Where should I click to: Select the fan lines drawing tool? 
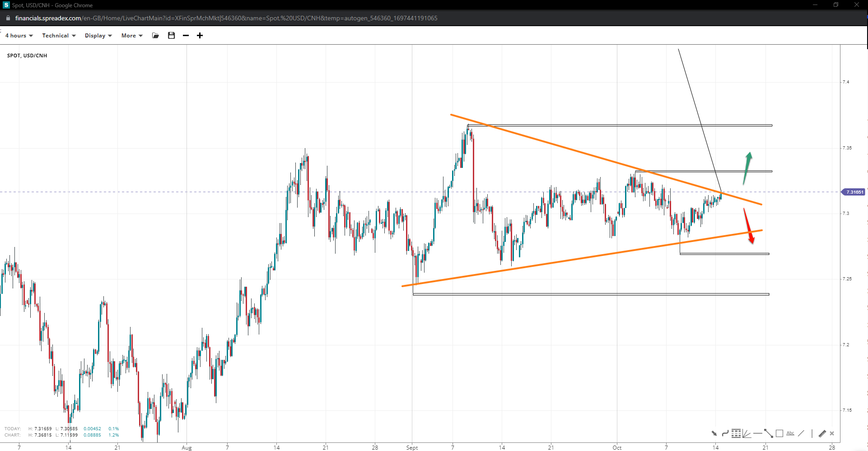point(747,433)
